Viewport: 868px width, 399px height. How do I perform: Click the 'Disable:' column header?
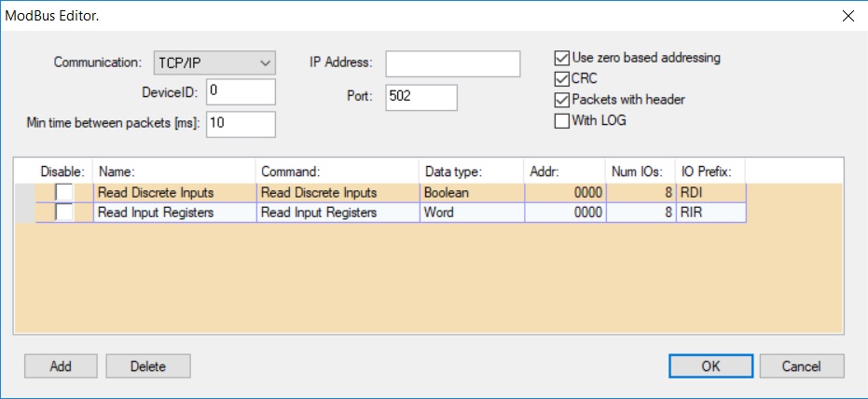pos(64,172)
